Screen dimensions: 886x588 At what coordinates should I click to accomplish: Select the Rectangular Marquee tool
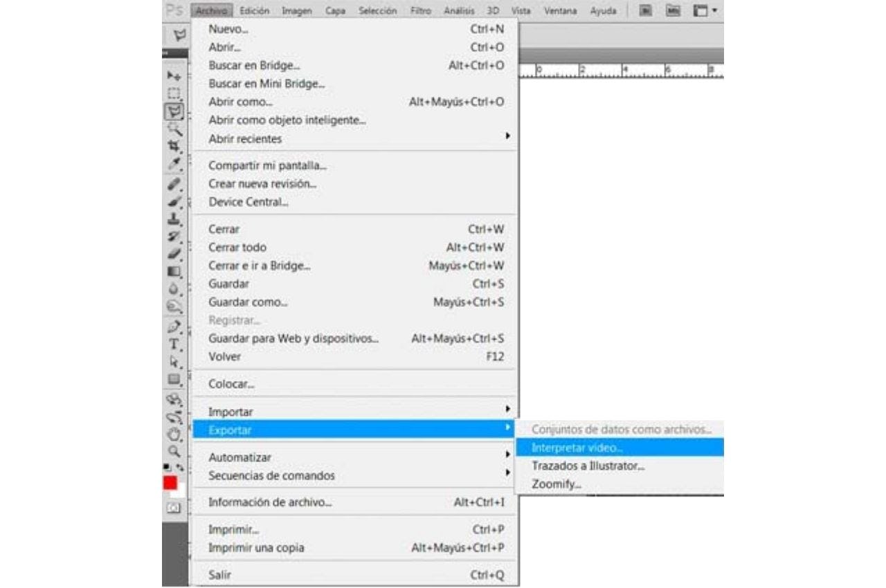coord(174,93)
